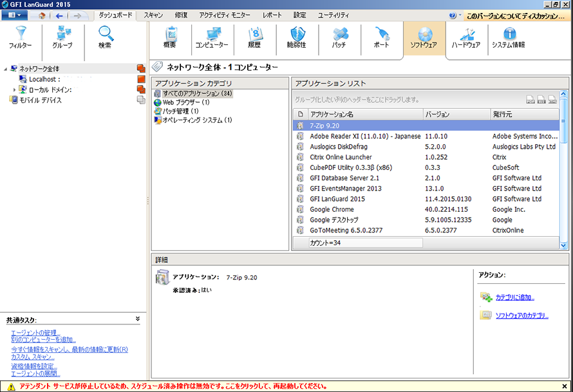
Task: Open the システム情報 view
Action: [509, 37]
